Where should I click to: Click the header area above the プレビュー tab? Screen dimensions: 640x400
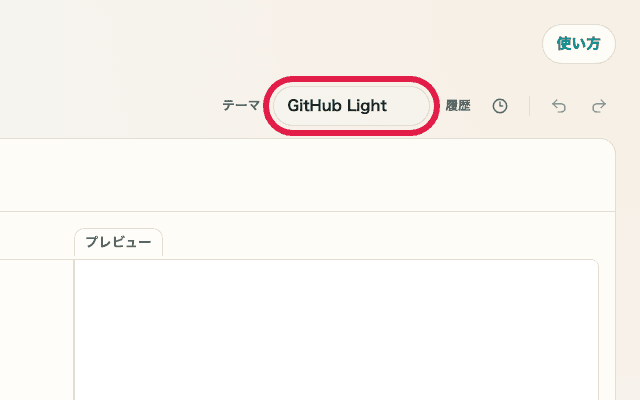(300, 175)
